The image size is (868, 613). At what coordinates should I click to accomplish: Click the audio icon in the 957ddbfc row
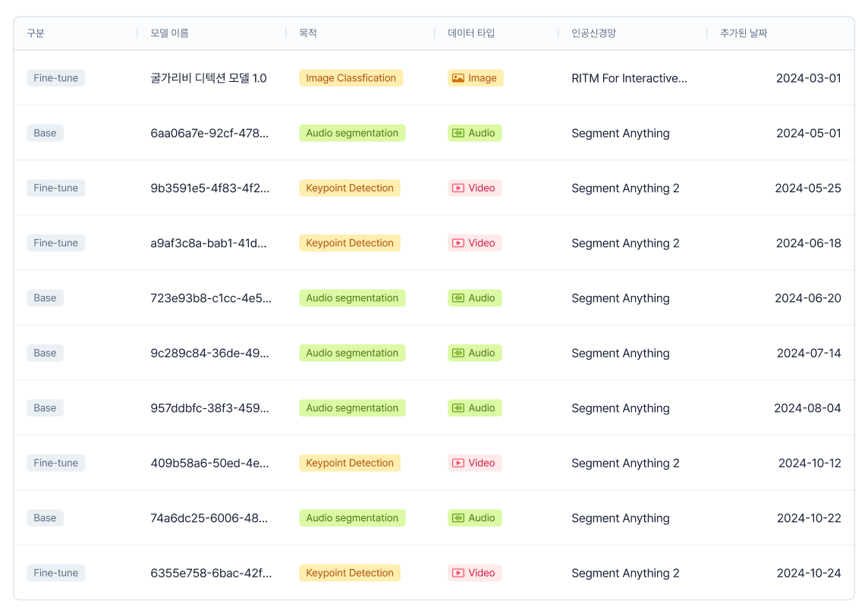(458, 408)
